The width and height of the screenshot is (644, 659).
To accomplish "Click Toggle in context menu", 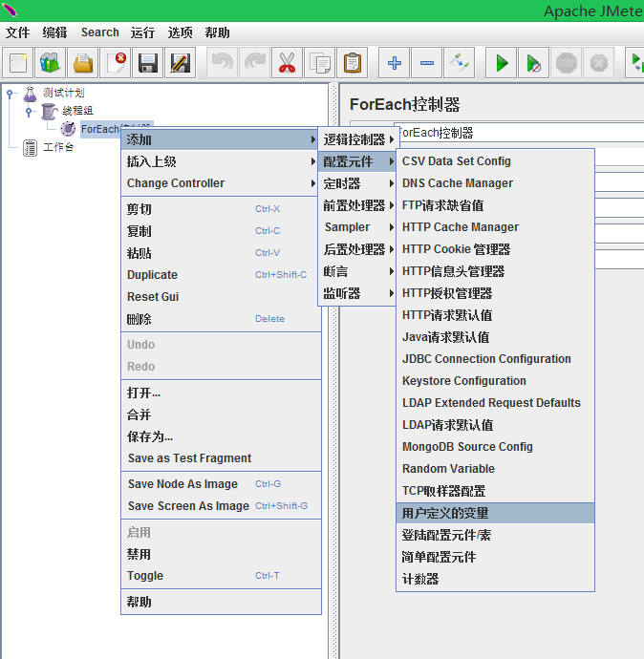I will coord(221,576).
